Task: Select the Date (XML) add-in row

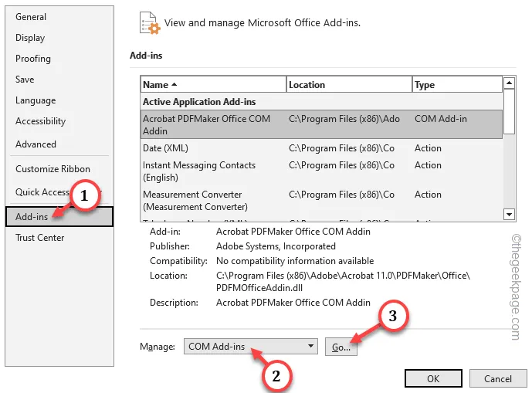Action: tap(321, 148)
